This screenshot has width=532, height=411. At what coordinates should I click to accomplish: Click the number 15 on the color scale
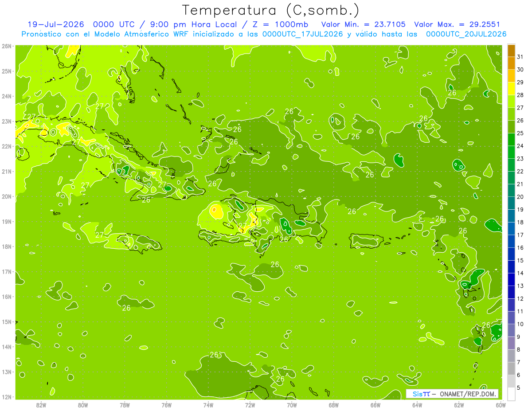pos(520,260)
